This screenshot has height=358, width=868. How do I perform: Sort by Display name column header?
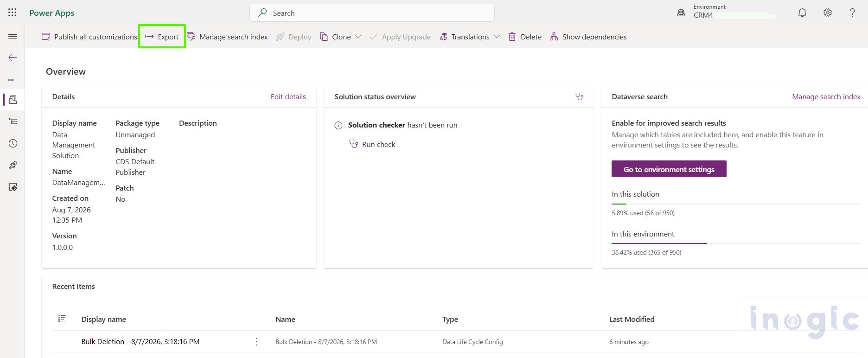(104, 319)
